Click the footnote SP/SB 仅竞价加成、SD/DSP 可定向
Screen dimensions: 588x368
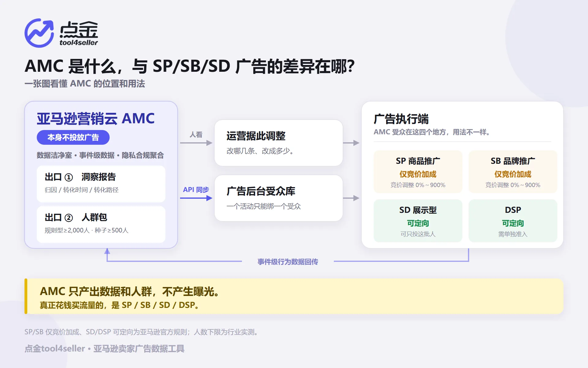pos(142,332)
